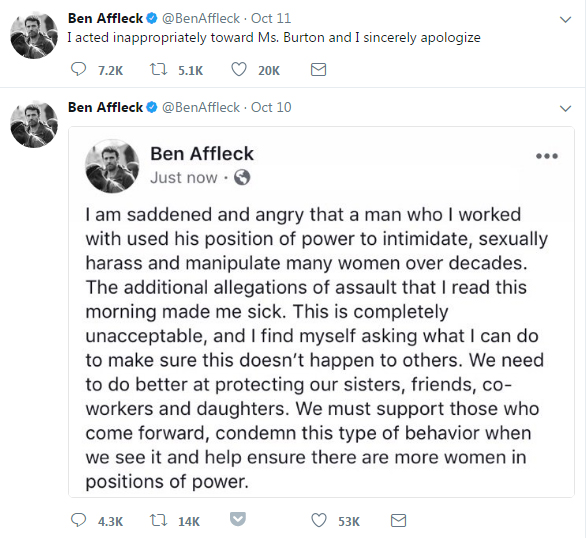The height and width of the screenshot is (538, 586).
Task: Send Oct 11 tweet via direct message envelope
Action: [318, 70]
